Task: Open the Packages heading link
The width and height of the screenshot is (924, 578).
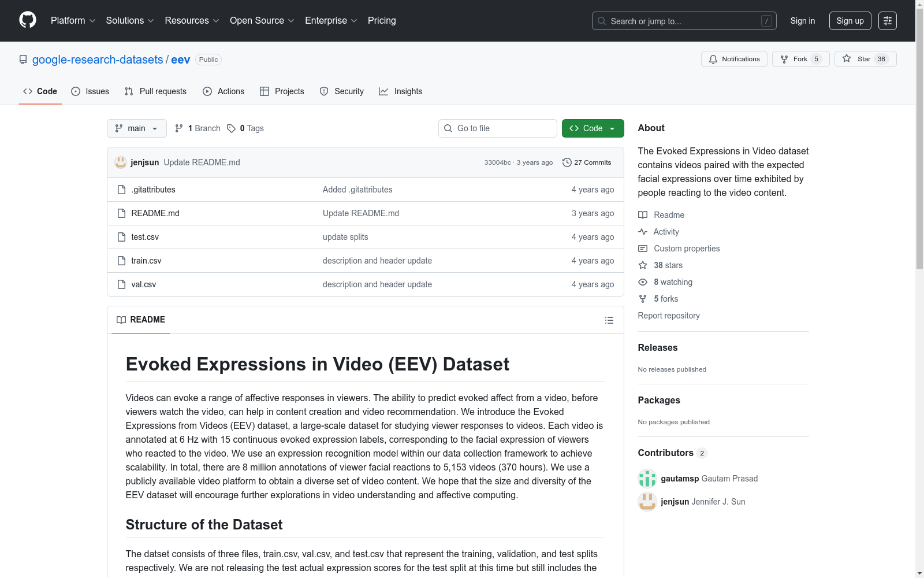Action: (659, 400)
